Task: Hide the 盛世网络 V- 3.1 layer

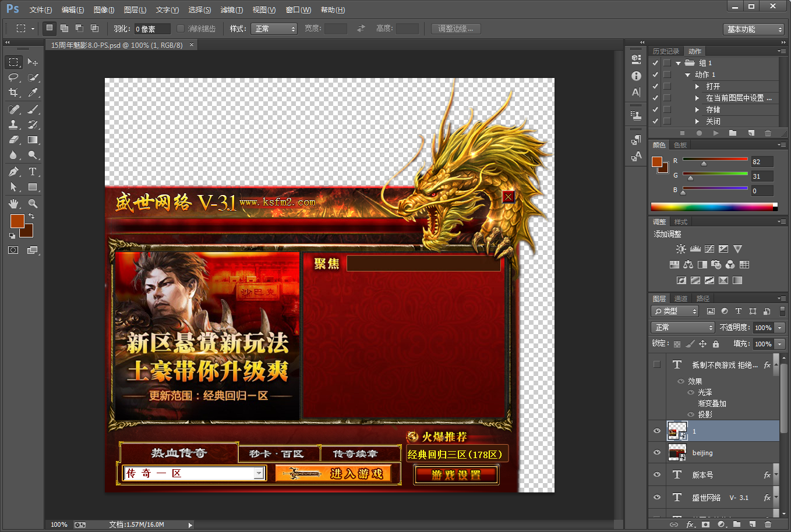Action: pyautogui.click(x=657, y=498)
